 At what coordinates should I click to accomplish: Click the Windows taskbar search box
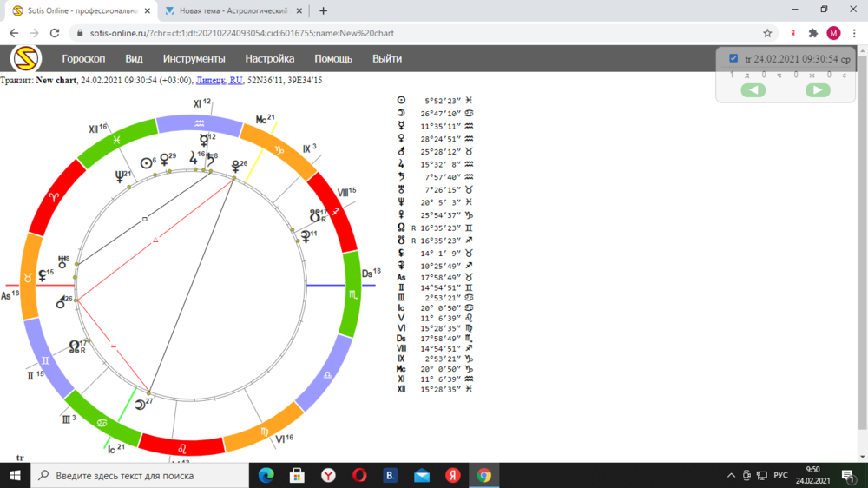click(140, 475)
